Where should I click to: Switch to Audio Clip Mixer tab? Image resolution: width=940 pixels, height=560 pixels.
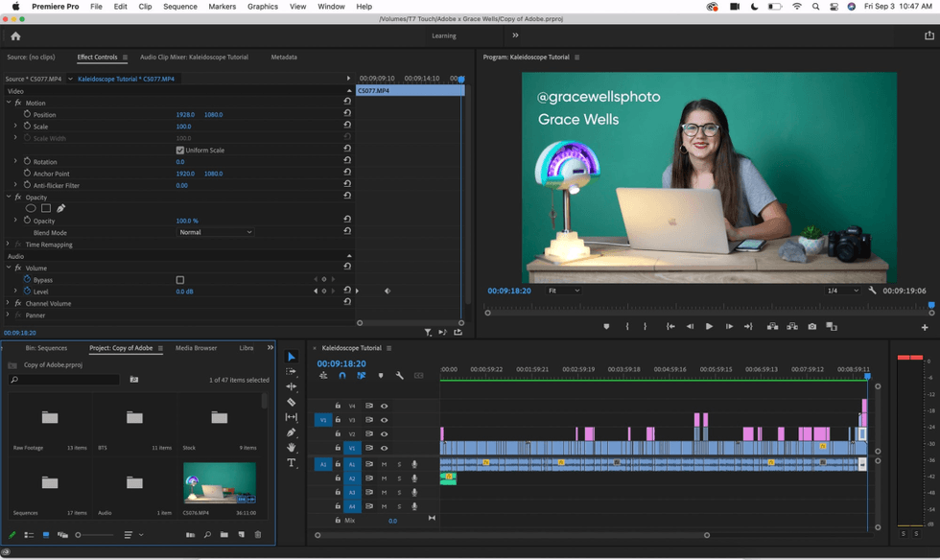[194, 57]
